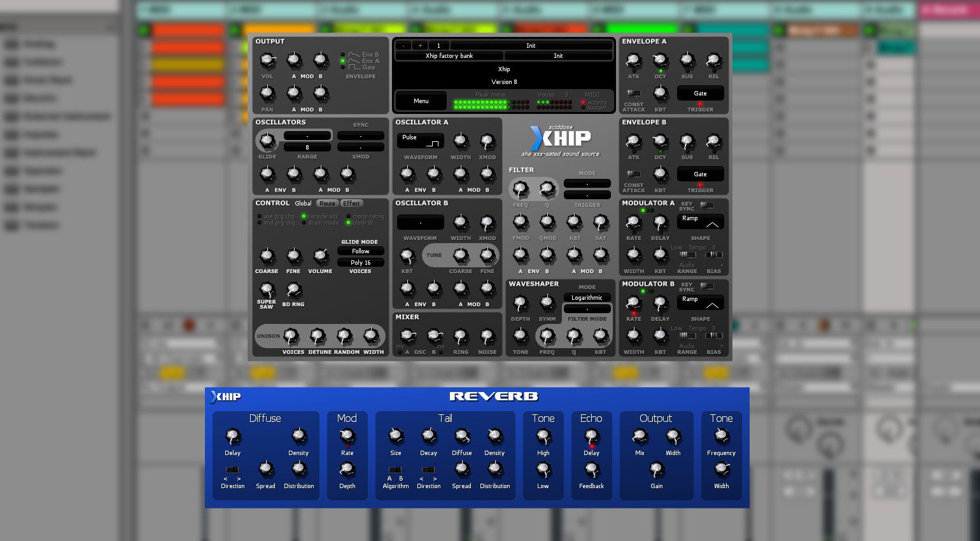
Task: Click the mixer NOISE knob
Action: click(487, 336)
